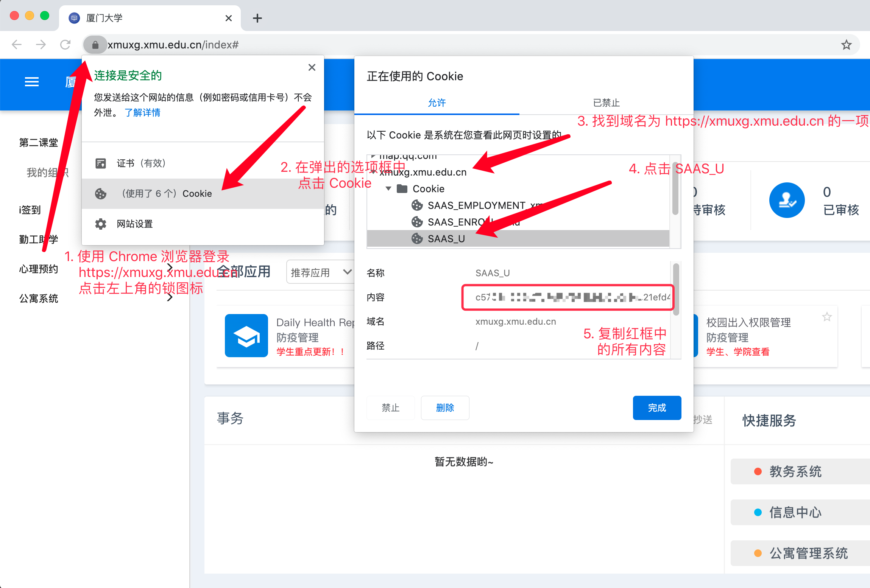Expand the 公寓系统 sidebar chevron
This screenshot has width=870, height=588.
tap(170, 298)
